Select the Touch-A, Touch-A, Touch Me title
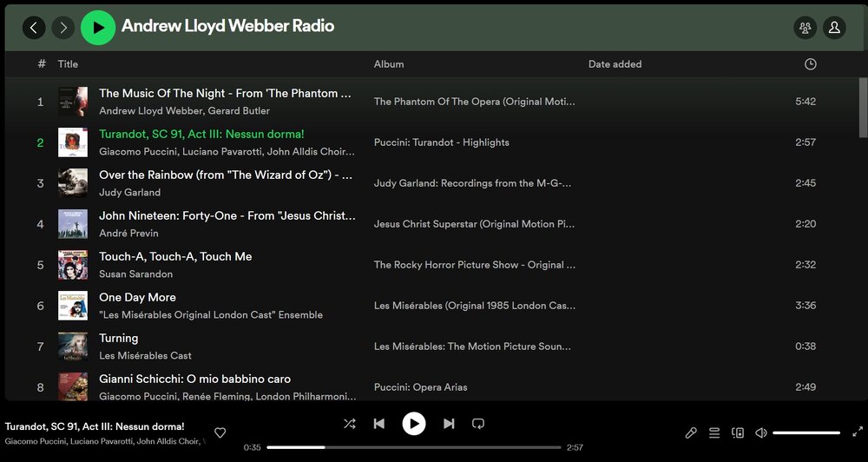 (x=175, y=256)
